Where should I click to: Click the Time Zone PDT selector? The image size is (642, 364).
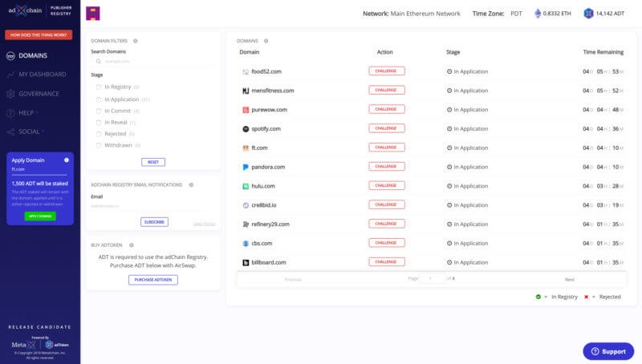[x=516, y=14]
